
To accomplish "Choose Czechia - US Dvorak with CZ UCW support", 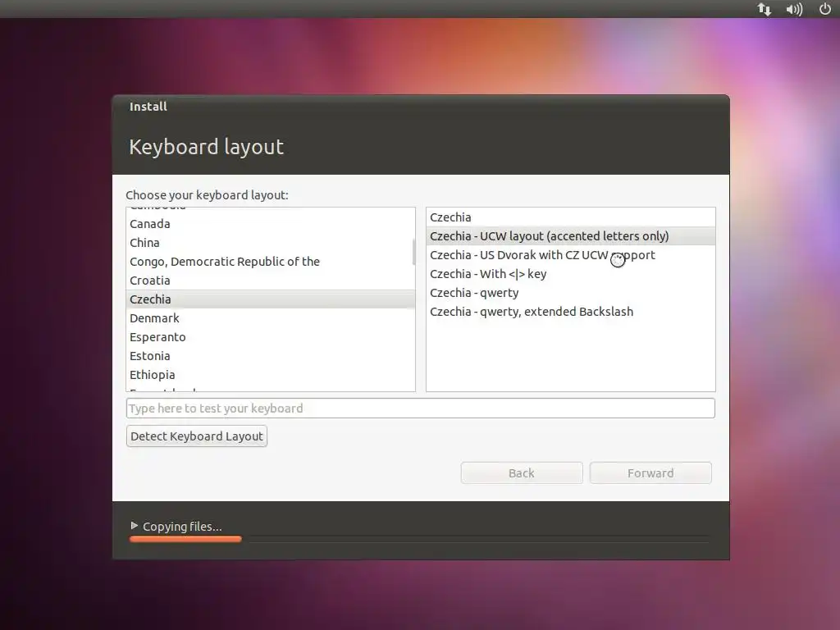I will (571, 255).
